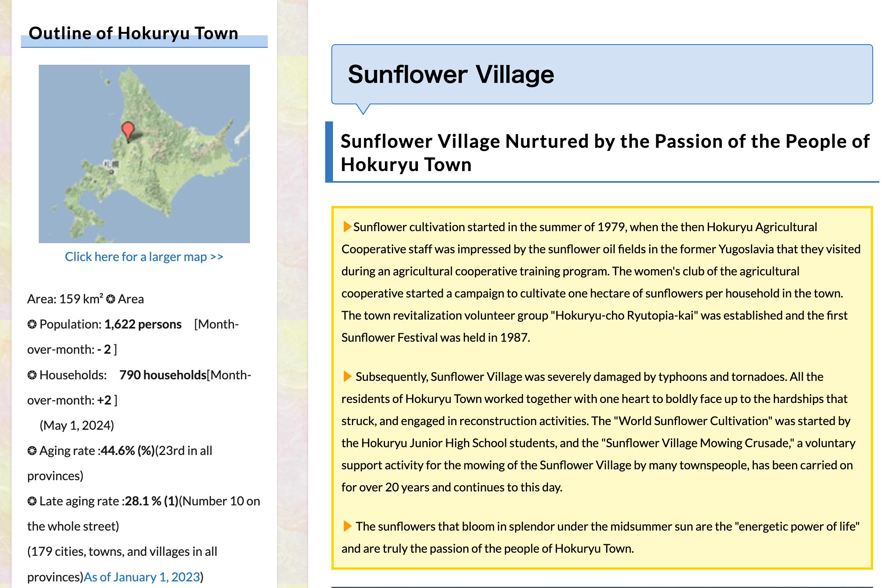Open the 'As of January 1, 2023' link

(x=142, y=577)
